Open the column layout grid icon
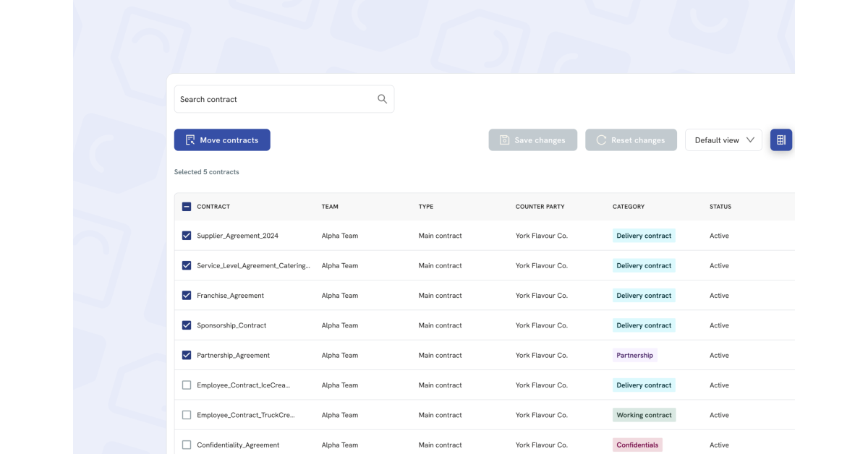868x454 pixels. 780,140
